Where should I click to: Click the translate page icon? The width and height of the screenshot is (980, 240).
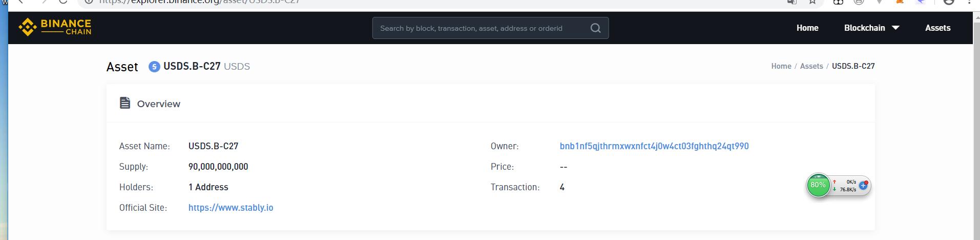pyautogui.click(x=792, y=2)
